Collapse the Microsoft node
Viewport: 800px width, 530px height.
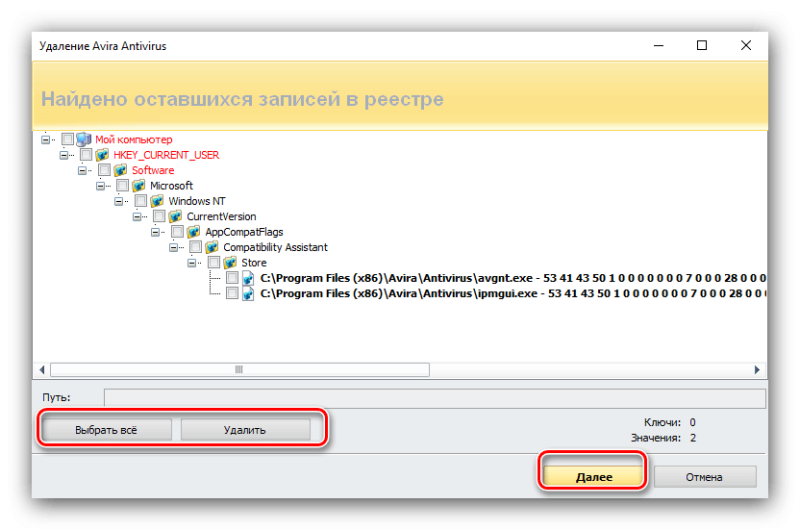(101, 186)
